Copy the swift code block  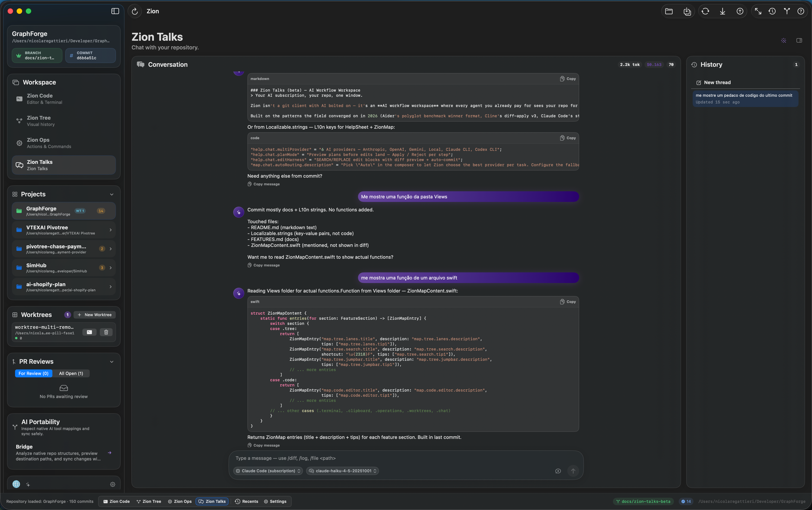568,302
